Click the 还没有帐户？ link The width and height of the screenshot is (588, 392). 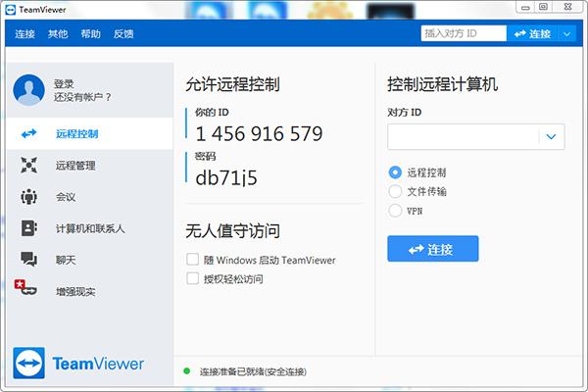click(82, 97)
